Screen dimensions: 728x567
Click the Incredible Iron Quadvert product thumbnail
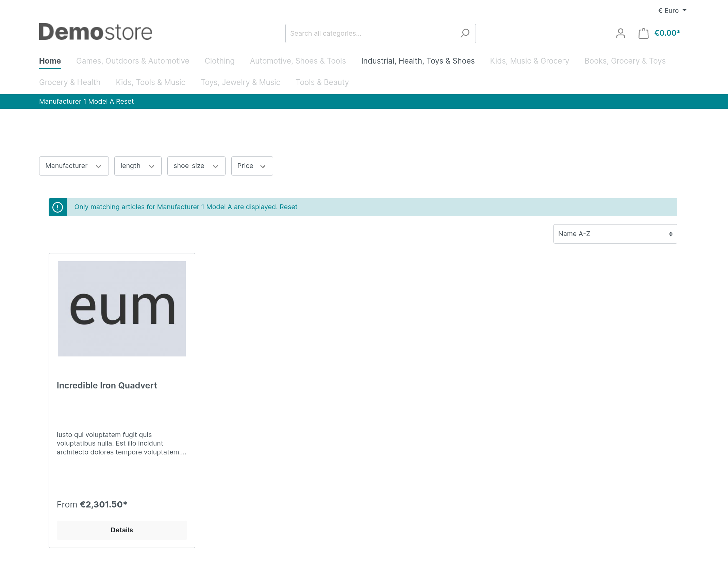[122, 308]
